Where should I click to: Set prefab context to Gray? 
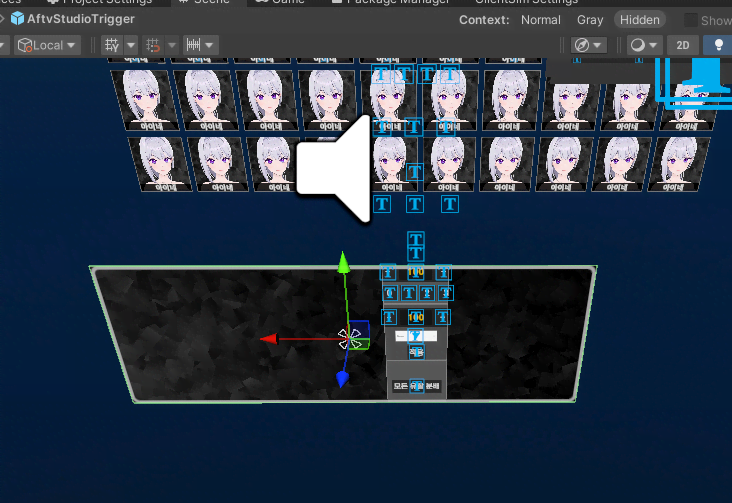tap(590, 20)
